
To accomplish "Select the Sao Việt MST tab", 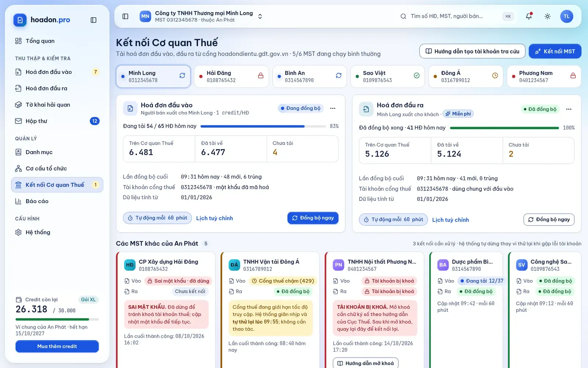I will (x=388, y=77).
